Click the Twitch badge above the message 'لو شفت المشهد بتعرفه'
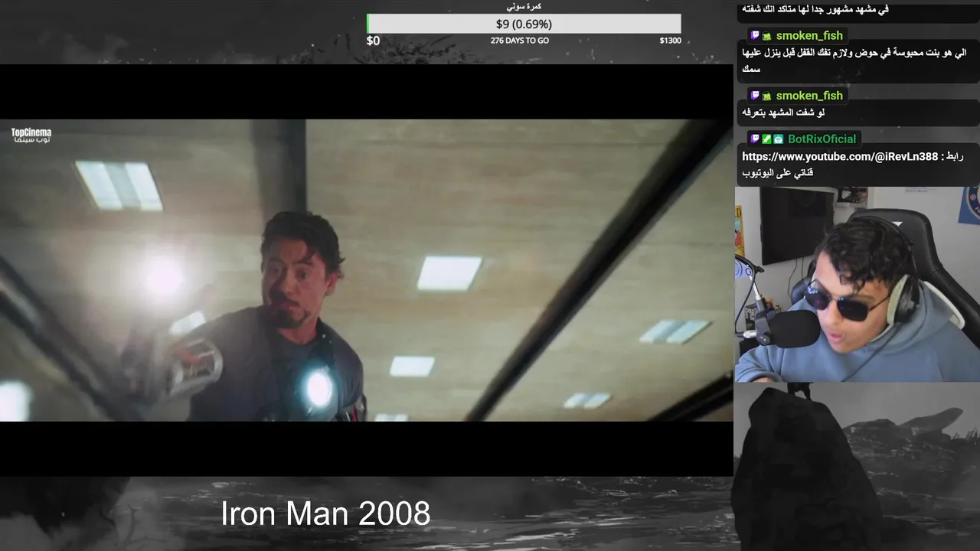 click(x=755, y=96)
